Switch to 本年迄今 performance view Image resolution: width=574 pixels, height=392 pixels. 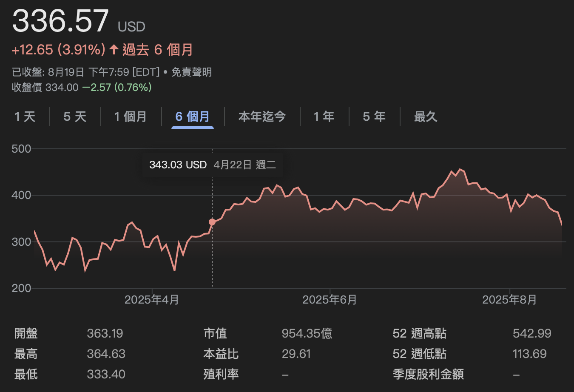click(x=262, y=116)
